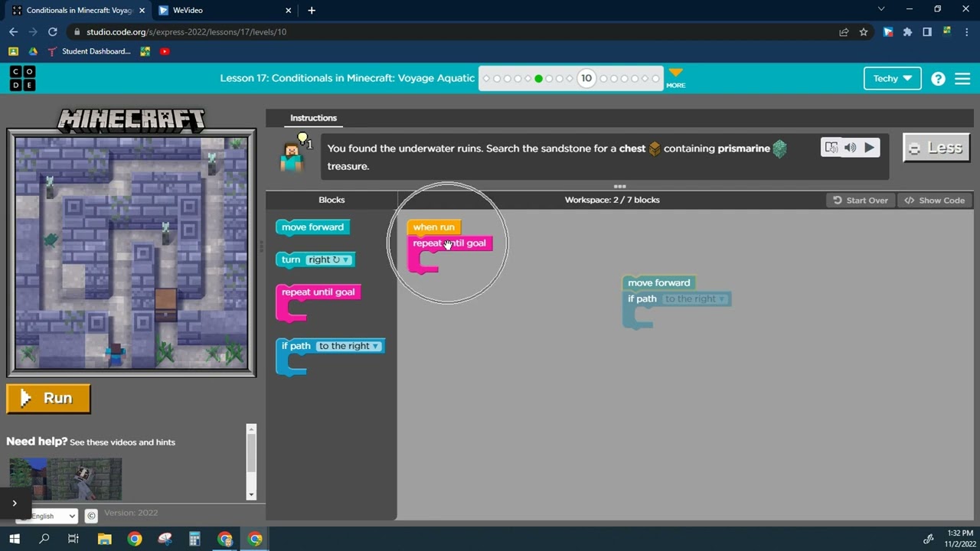980x551 pixels.
Task: Play the instructions audio
Action: (869, 148)
